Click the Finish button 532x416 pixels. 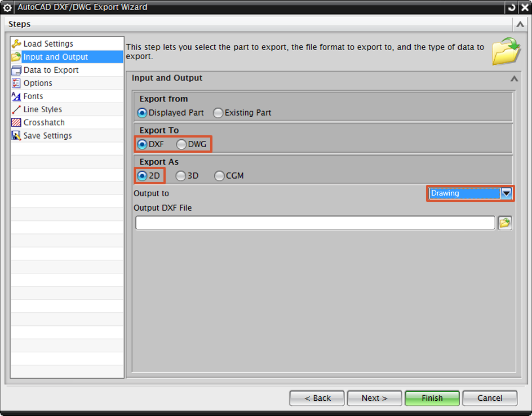pos(432,398)
